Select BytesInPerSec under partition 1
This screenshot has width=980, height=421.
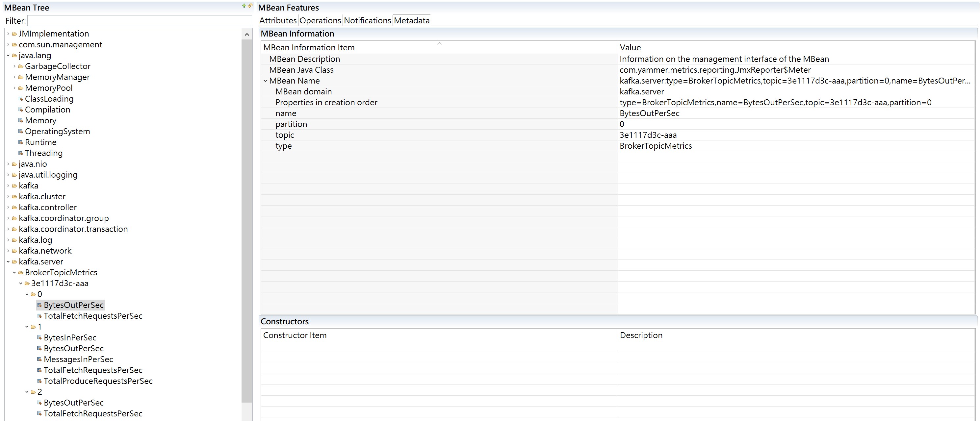coord(70,338)
